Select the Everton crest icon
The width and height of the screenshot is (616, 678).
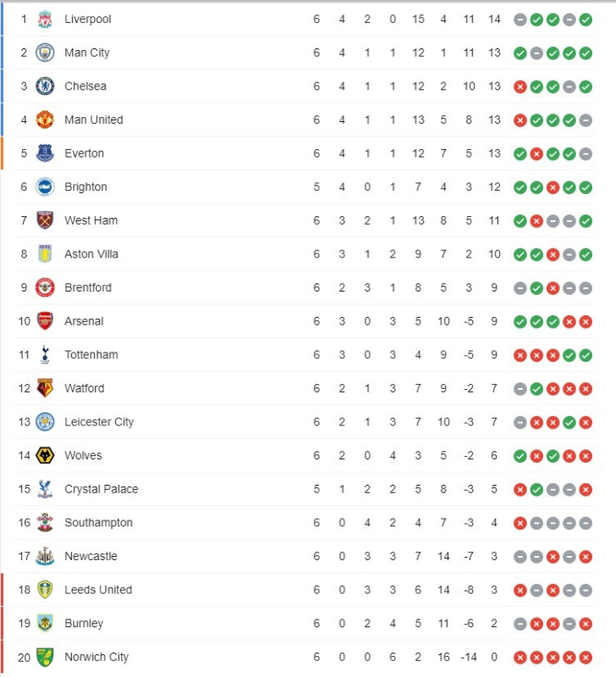coord(45,153)
